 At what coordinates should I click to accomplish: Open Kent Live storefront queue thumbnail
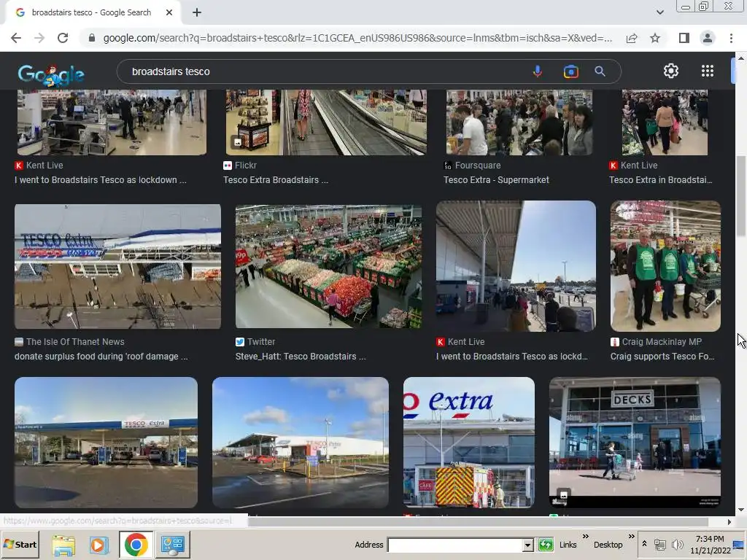pos(516,265)
